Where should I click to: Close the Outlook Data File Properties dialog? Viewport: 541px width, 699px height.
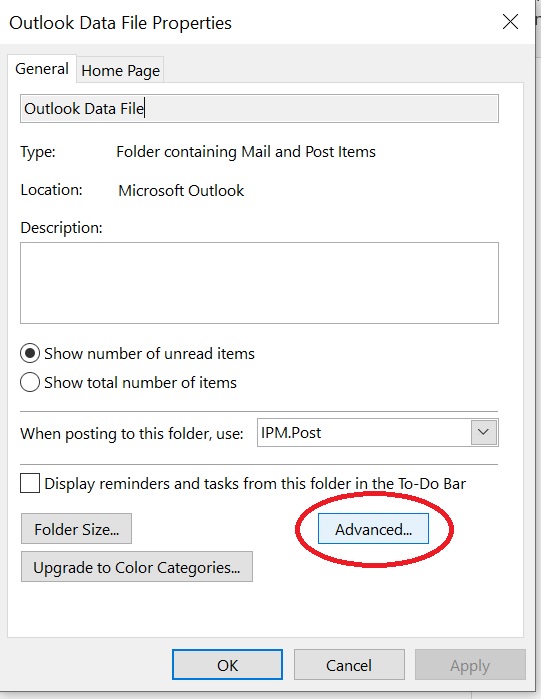[x=510, y=21]
